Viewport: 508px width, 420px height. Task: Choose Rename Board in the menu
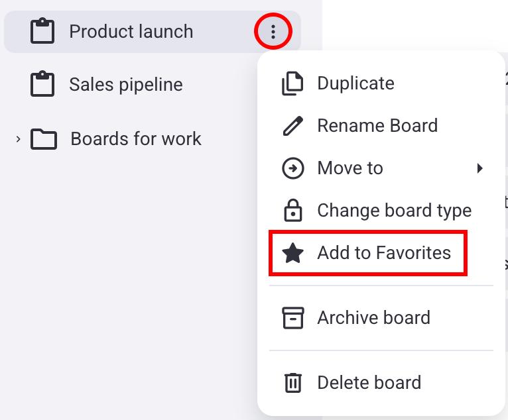377,126
